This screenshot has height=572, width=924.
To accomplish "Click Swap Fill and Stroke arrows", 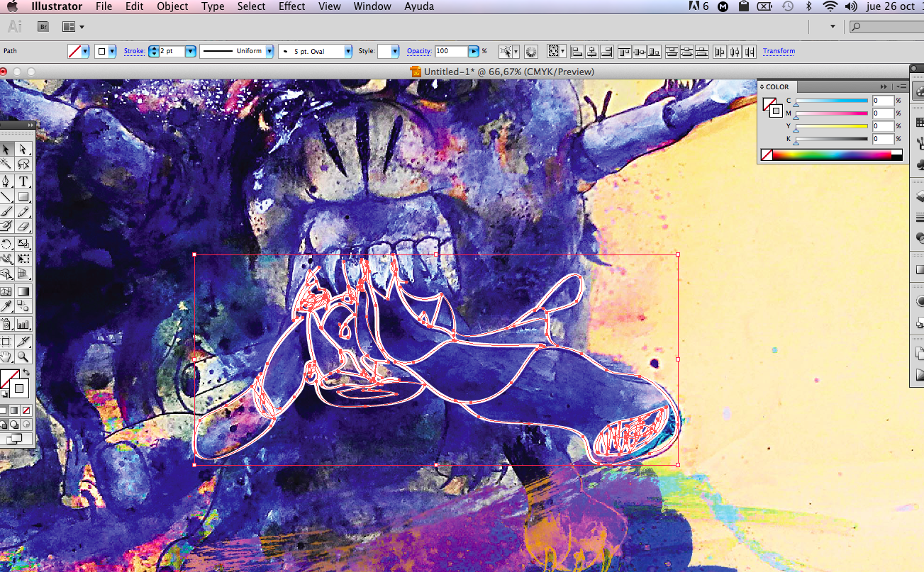I will (x=26, y=372).
